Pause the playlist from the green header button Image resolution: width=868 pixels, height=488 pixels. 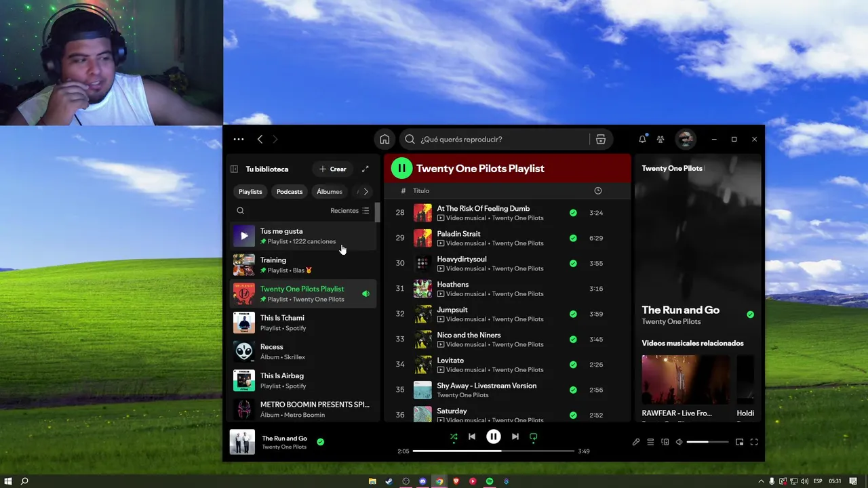click(401, 168)
